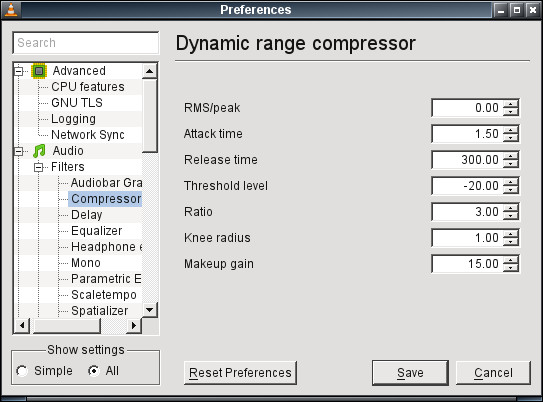Select the Simple settings radio button
The width and height of the screenshot is (543, 402).
point(22,371)
